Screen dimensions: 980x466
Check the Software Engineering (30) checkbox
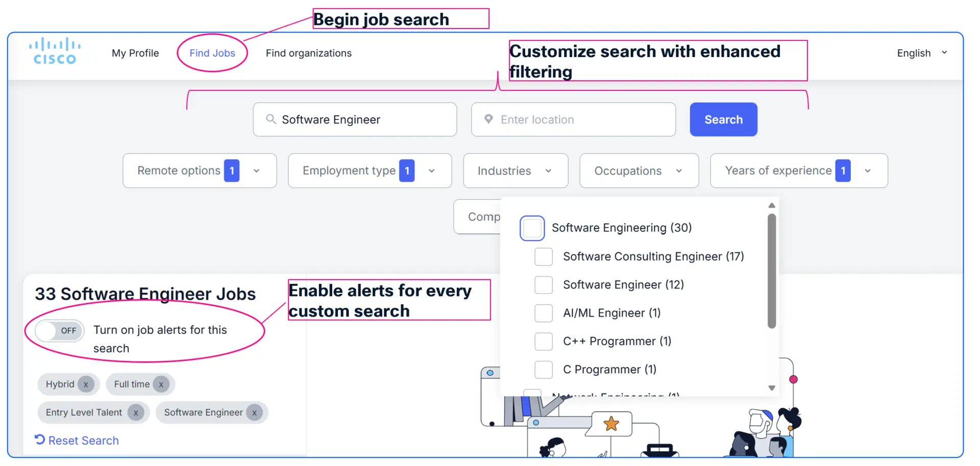click(x=532, y=228)
